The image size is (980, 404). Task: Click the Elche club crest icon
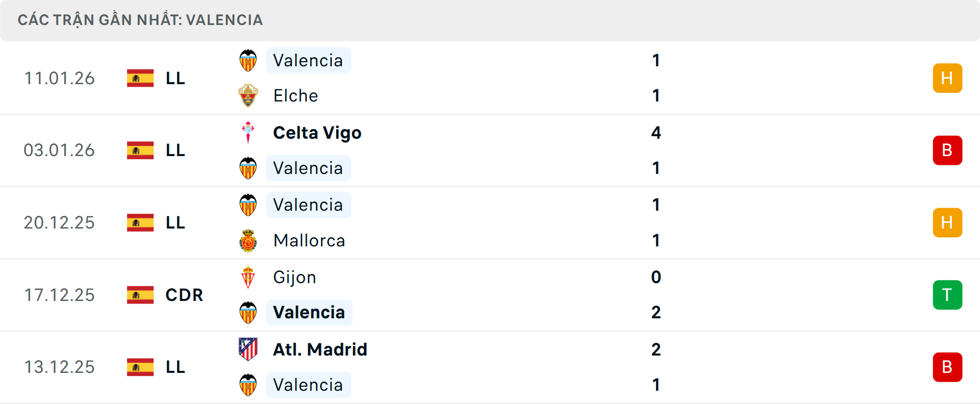248,96
